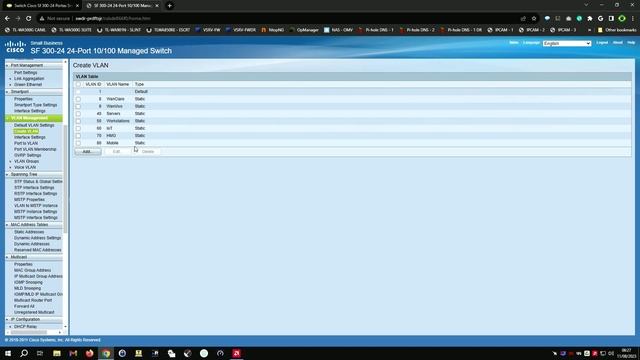Image resolution: width=640 pixels, height=360 pixels.
Task: Check the Workstations VLAN row checkbox
Action: pyautogui.click(x=78, y=121)
